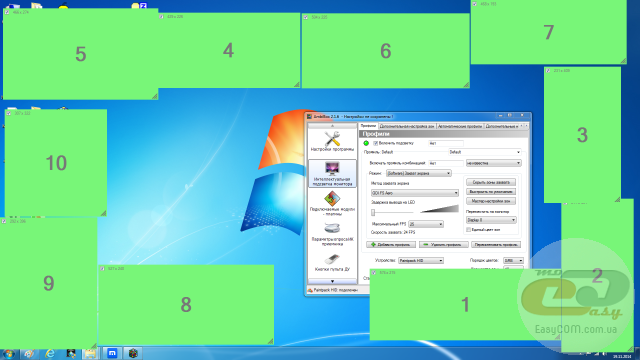Open the move-to-monitor Display dropdown
Image resolution: width=640 pixels, height=360 pixels.
[x=491, y=220]
